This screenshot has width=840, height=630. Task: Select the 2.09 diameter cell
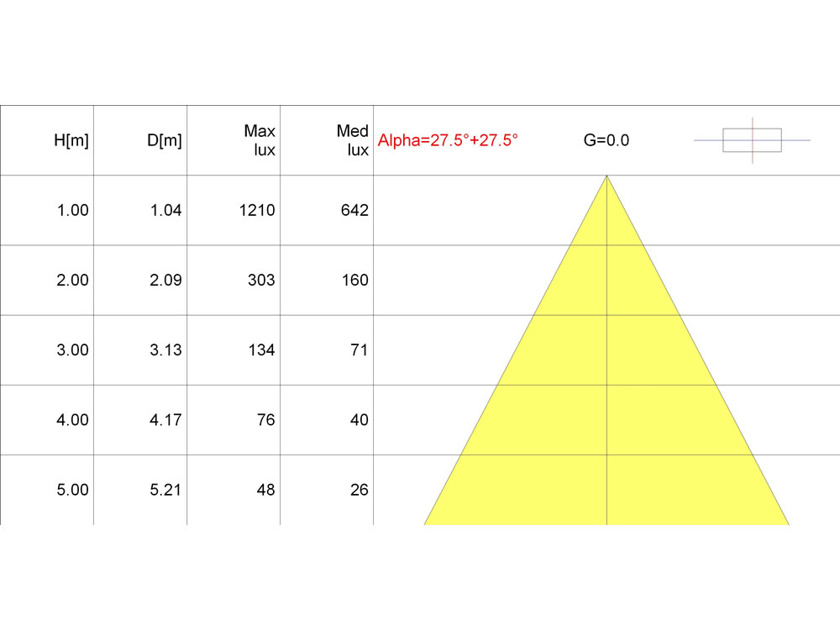tap(165, 281)
